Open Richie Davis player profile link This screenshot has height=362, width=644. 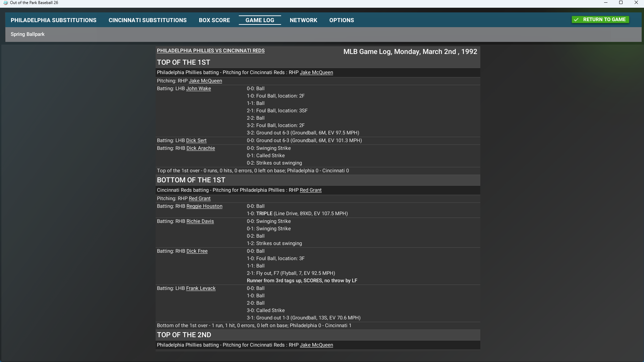click(200, 221)
